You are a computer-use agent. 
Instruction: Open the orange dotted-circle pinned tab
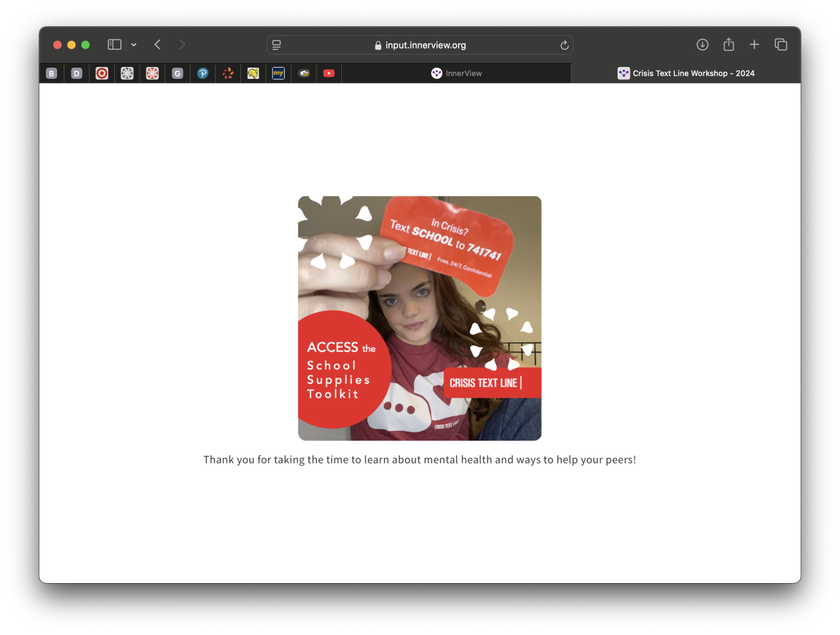click(228, 74)
